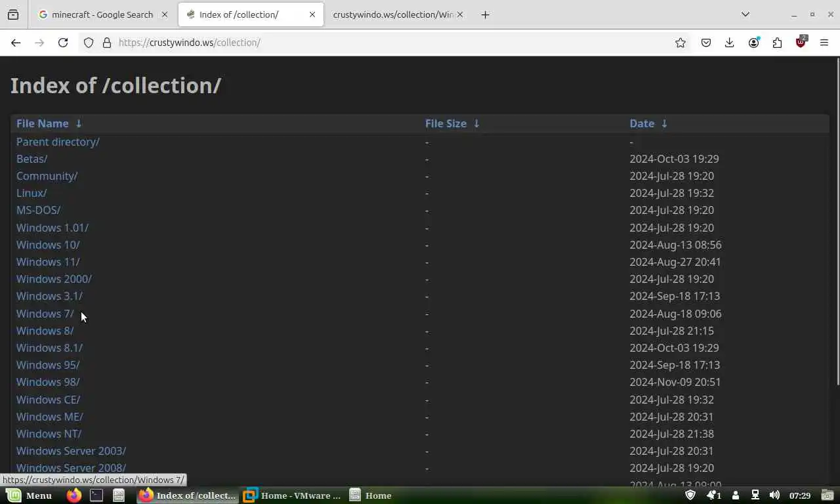This screenshot has height=504, width=840.
Task: Open the shield update manager tray icon
Action: pos(690,495)
